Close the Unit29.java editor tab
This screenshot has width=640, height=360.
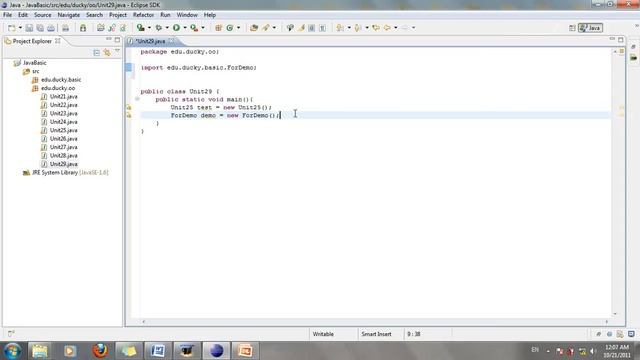[171, 41]
